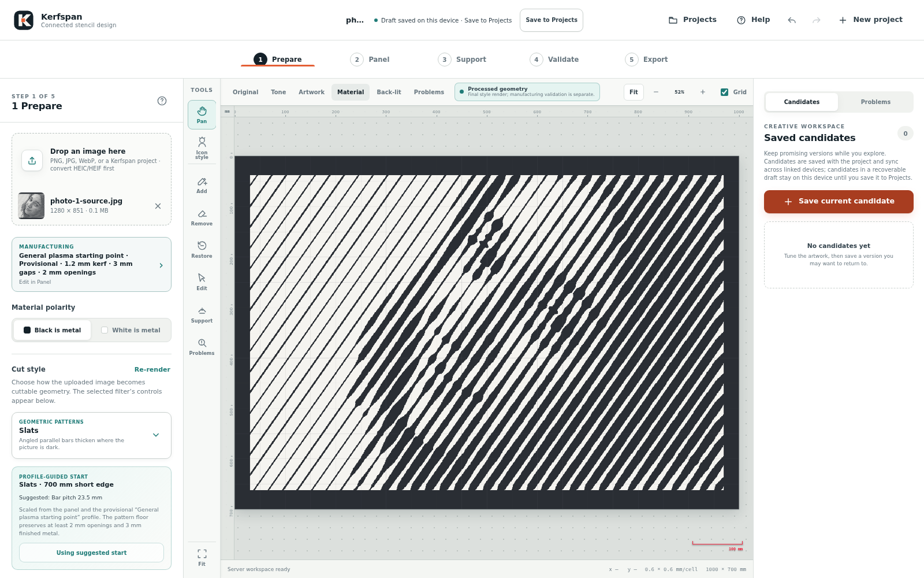This screenshot has width=924, height=578.
Task: Set polarity to White is metal
Action: [131, 330]
